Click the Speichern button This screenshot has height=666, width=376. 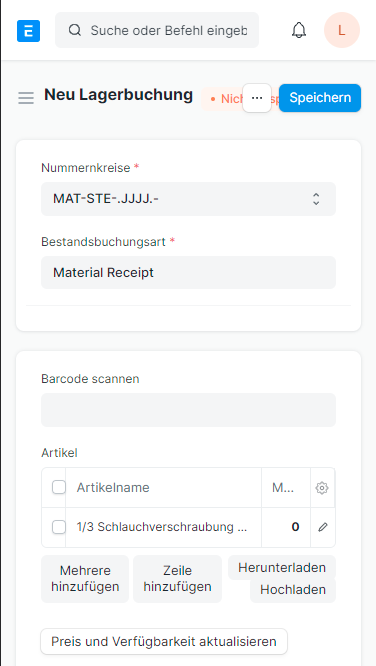320,98
